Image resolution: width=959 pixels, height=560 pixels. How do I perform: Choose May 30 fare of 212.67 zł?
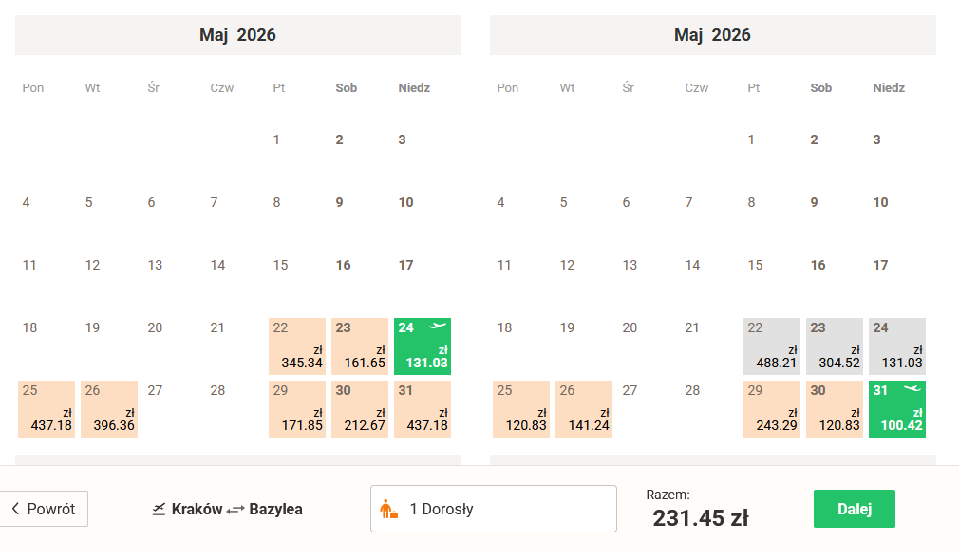point(360,409)
